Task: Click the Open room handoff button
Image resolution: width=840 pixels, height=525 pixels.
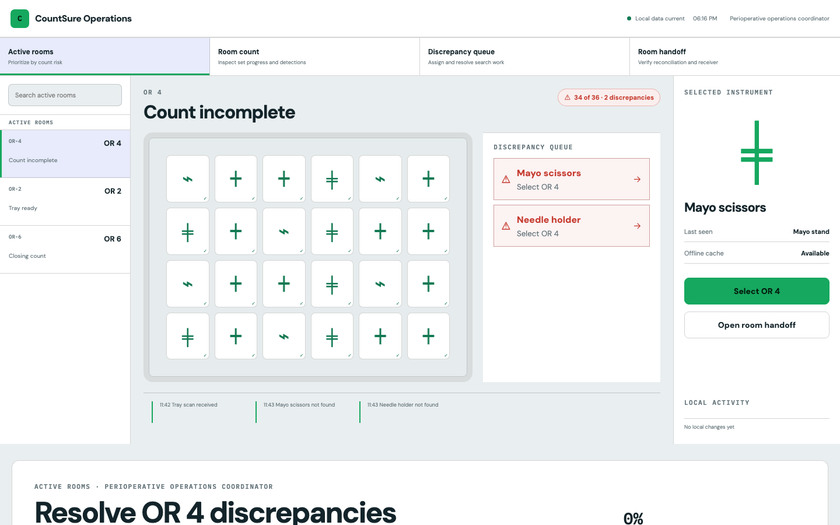Action: pos(756,325)
